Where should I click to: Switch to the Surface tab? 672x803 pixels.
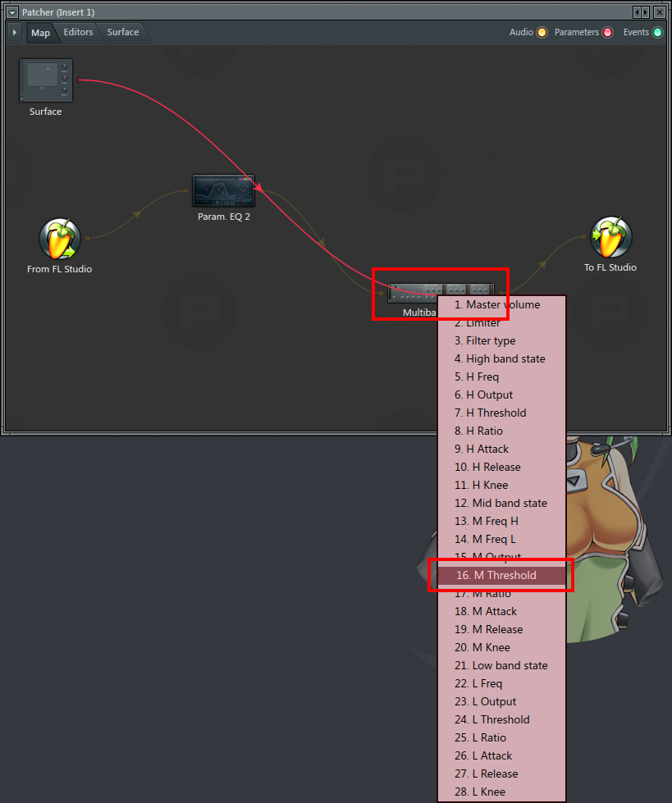123,32
